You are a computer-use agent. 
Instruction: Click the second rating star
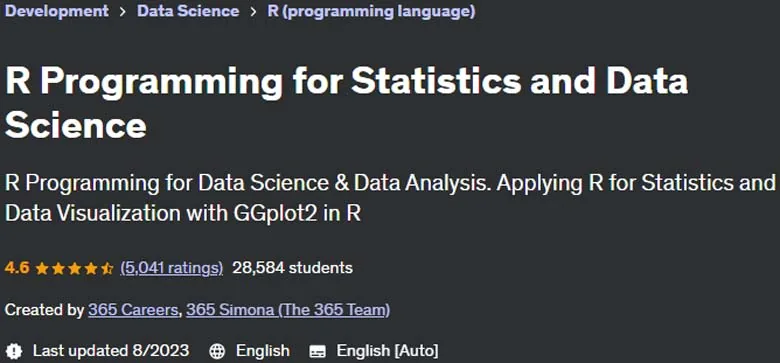[58, 269]
